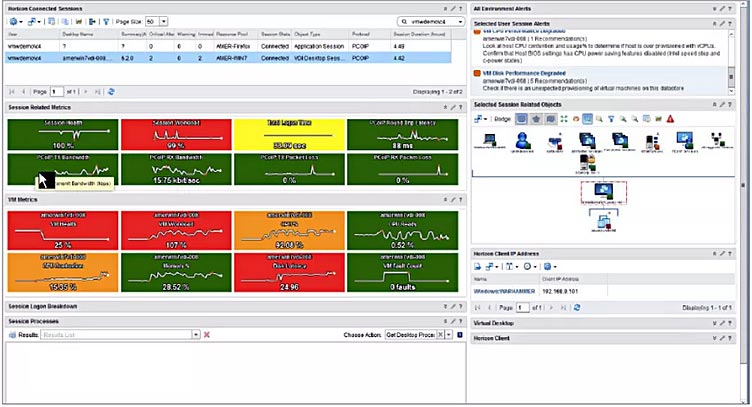Click the Results List input in Session Processes
Screen dimensions: 752x407
tap(116, 335)
